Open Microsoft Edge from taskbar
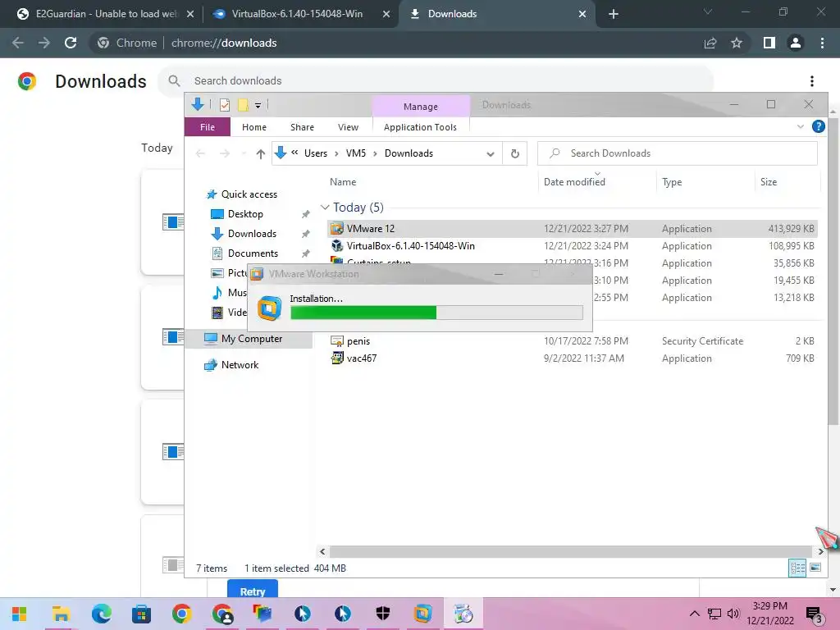Screen dimensions: 840x630 [x=101, y=614]
